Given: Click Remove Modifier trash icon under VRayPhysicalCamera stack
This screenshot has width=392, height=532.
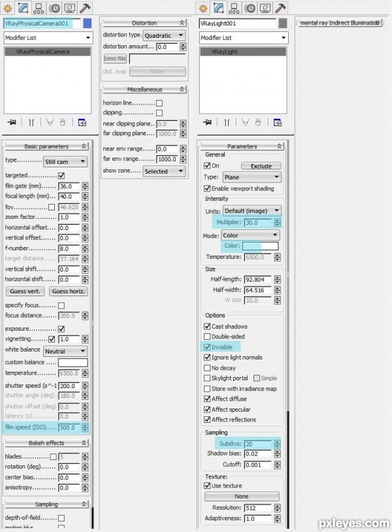Looking at the screenshot, I should [x=63, y=122].
